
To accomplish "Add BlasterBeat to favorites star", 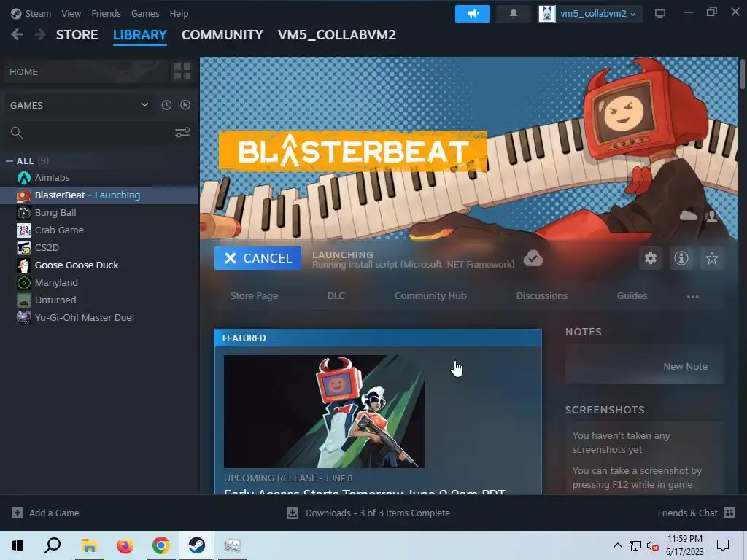I will (x=712, y=258).
